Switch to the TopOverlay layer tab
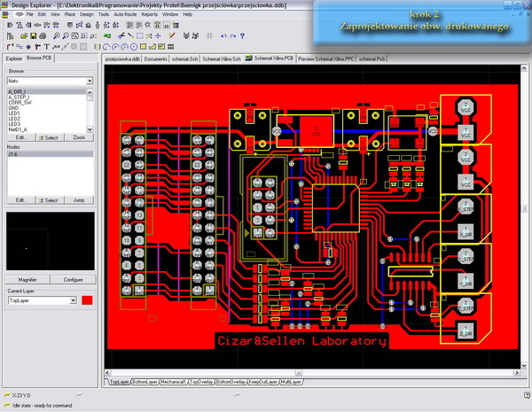532x412 pixels. (x=202, y=382)
